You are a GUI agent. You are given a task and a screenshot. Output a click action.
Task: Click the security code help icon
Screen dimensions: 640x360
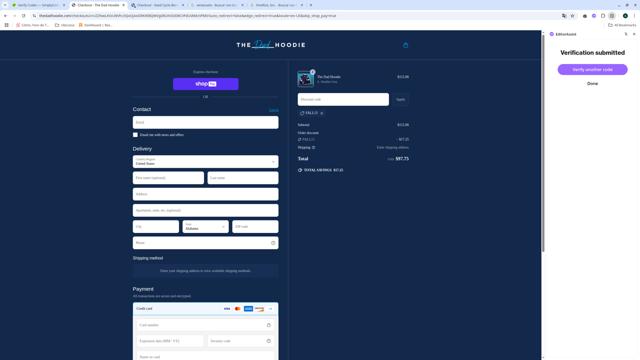269,341
